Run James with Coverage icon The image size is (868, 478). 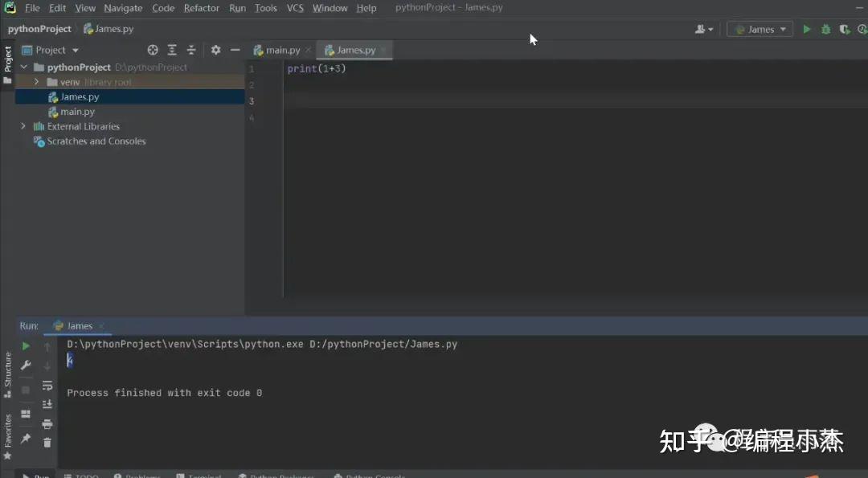click(x=845, y=28)
